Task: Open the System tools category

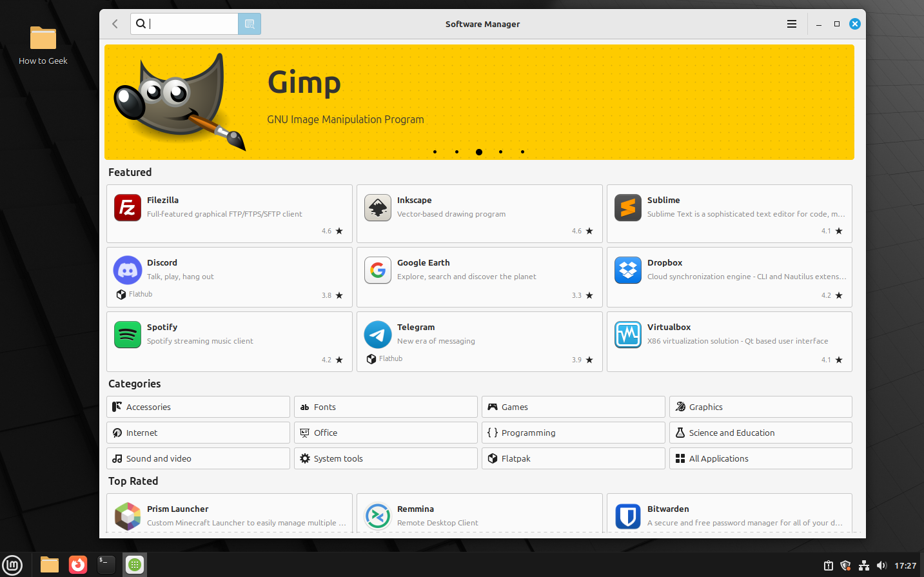Action: [386, 458]
